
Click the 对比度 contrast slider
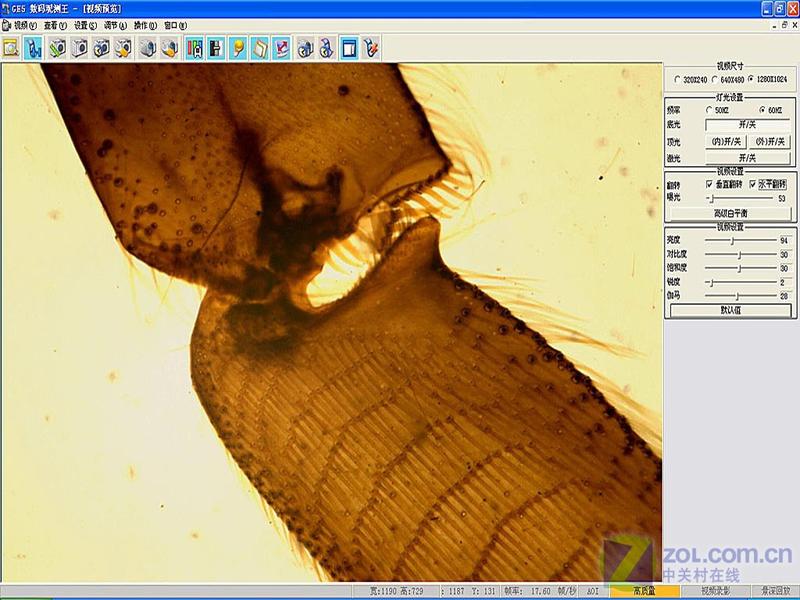click(x=740, y=254)
